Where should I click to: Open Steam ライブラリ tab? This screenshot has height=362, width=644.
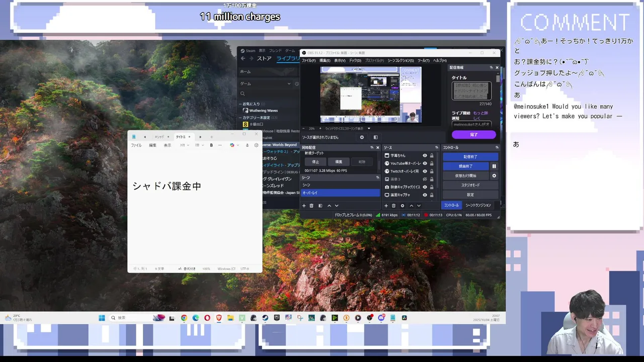pos(288,58)
